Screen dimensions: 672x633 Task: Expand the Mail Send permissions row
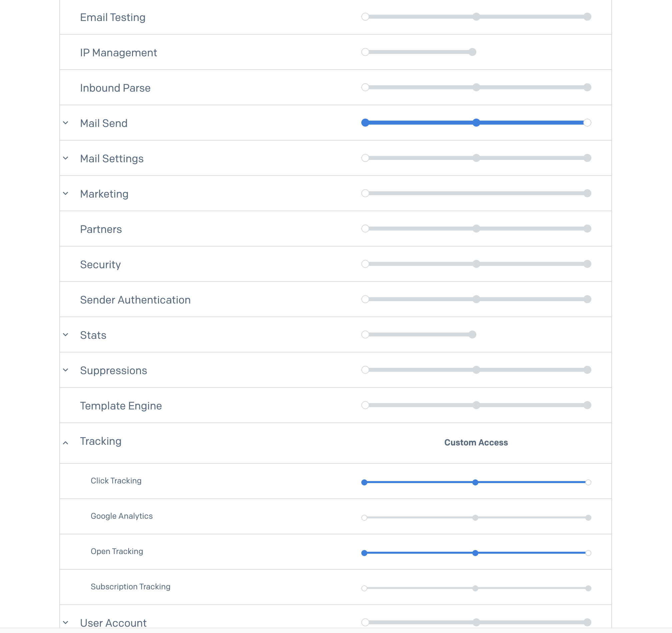coord(66,123)
